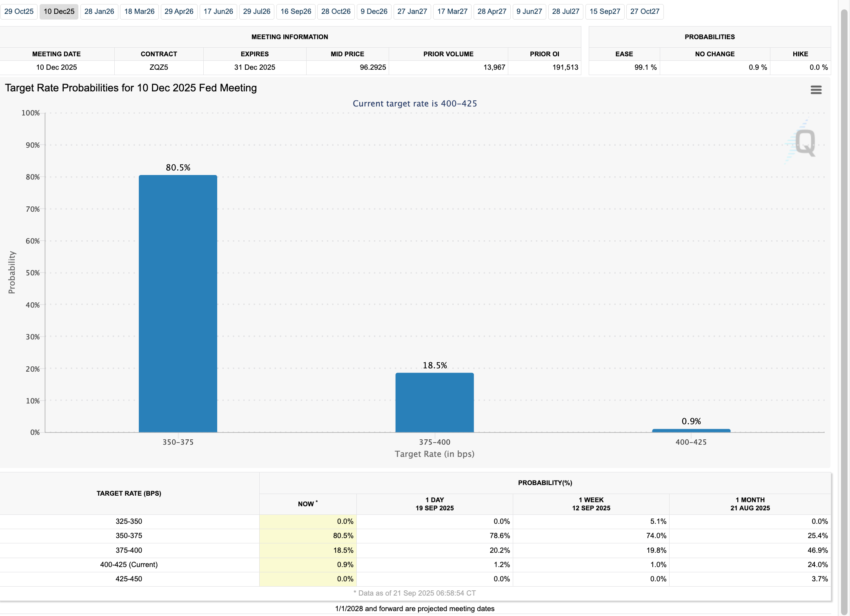The width and height of the screenshot is (850, 616).
Task: Click the 80.5% bar for 350-375
Action: tap(178, 304)
